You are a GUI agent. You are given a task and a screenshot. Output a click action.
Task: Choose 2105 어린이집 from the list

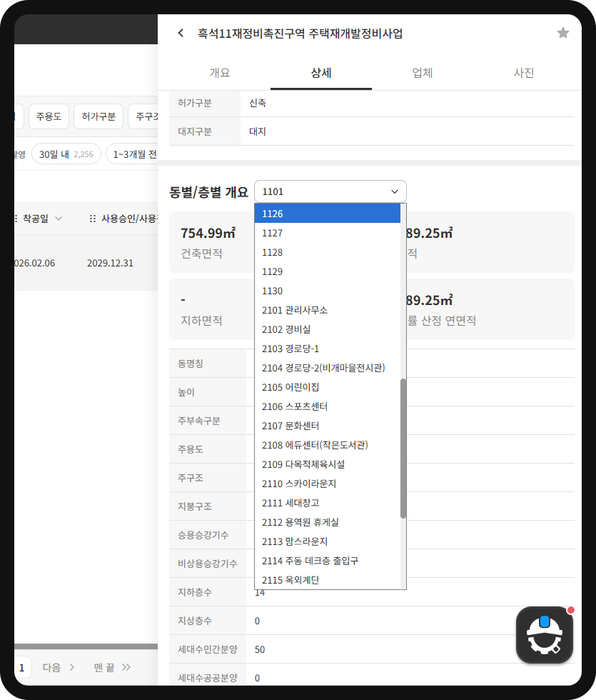328,387
